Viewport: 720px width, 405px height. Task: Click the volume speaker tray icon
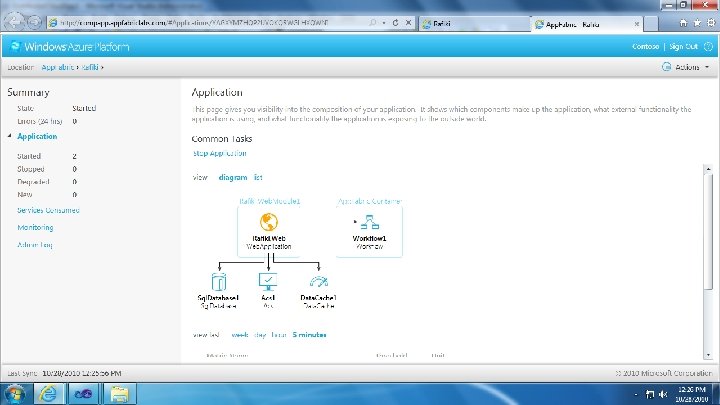663,394
